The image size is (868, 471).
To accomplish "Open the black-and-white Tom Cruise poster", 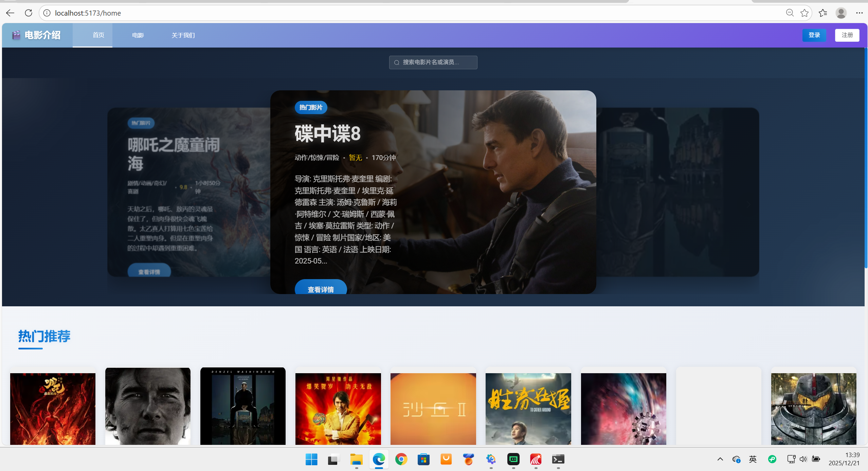I will point(148,406).
